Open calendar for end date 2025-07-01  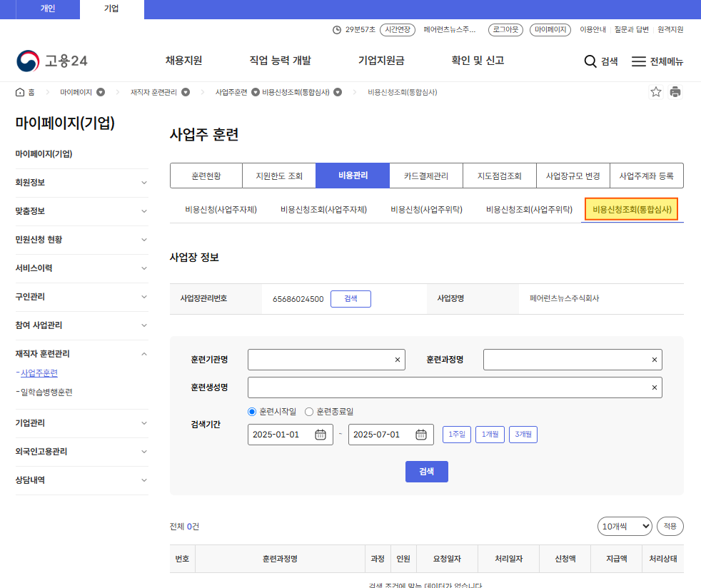pyautogui.click(x=421, y=435)
